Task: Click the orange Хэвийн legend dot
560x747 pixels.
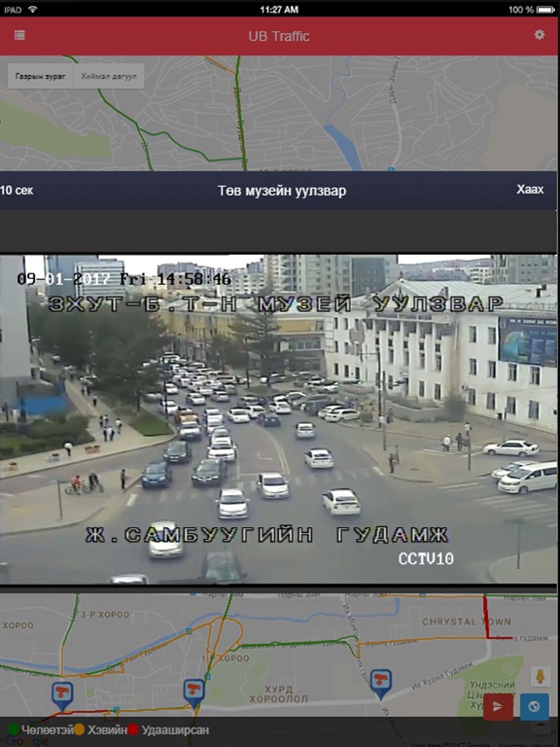Action: [x=79, y=729]
